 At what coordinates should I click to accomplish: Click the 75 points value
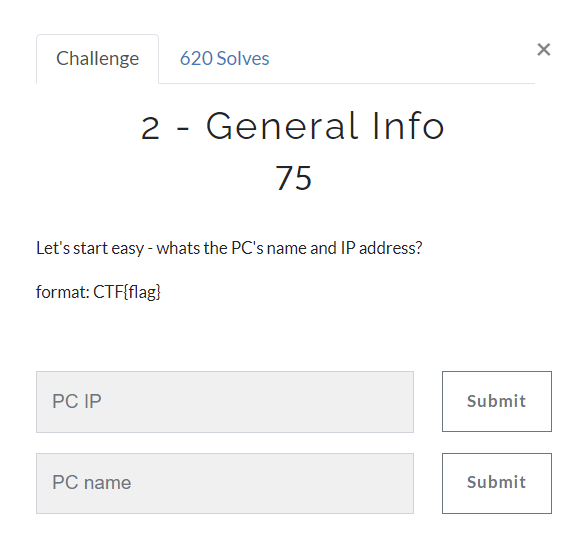point(293,178)
